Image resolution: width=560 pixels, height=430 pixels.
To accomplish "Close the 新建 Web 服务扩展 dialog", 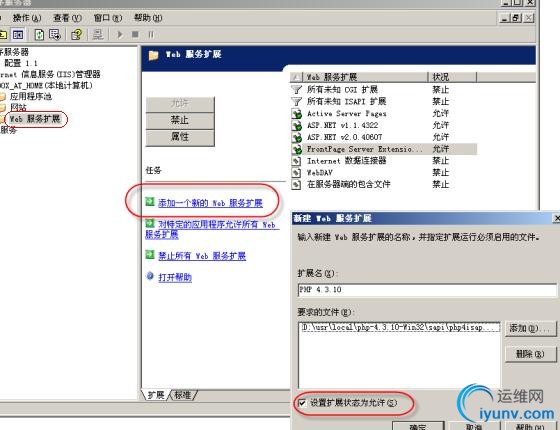I will click(556, 218).
